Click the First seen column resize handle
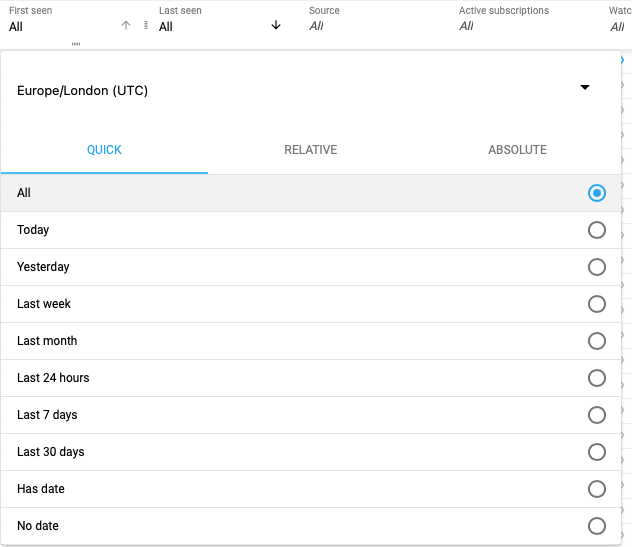 point(146,26)
